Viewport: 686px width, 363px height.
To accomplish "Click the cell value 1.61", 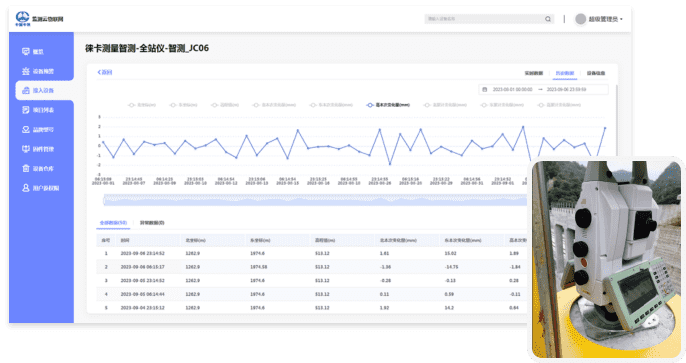I will tap(384, 253).
